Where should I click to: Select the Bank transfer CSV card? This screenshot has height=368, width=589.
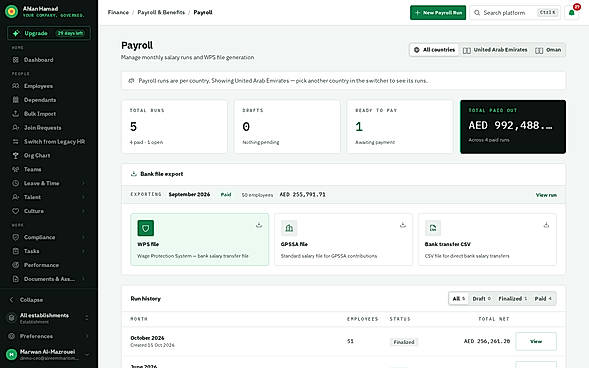click(487, 240)
